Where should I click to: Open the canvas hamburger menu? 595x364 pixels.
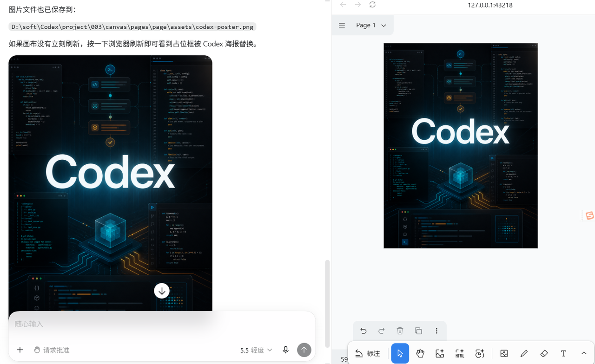pyautogui.click(x=342, y=26)
